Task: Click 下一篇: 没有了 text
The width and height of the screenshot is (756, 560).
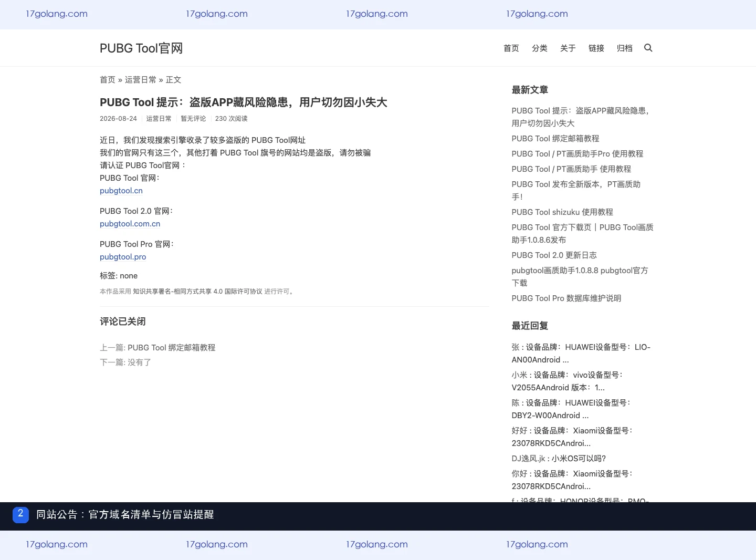Action: 125,362
